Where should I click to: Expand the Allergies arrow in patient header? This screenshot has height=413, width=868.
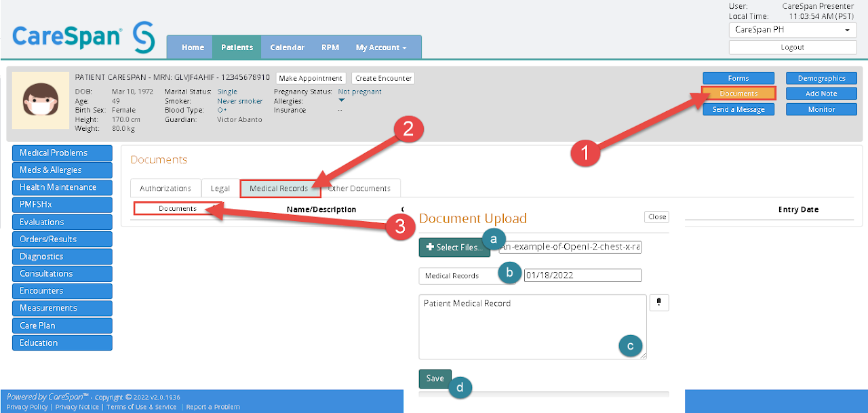point(341,101)
